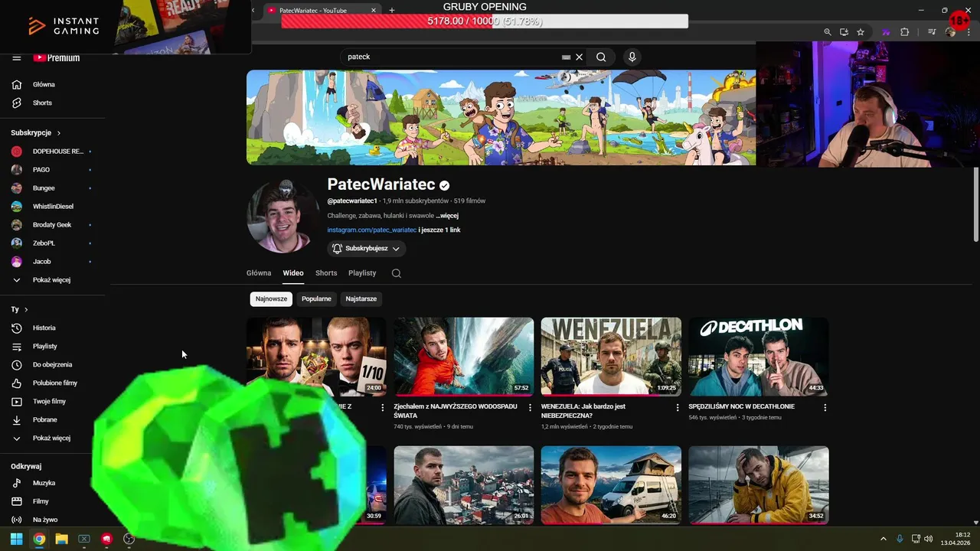Open options menu for Decathlon video
The height and width of the screenshot is (551, 980).
[825, 408]
